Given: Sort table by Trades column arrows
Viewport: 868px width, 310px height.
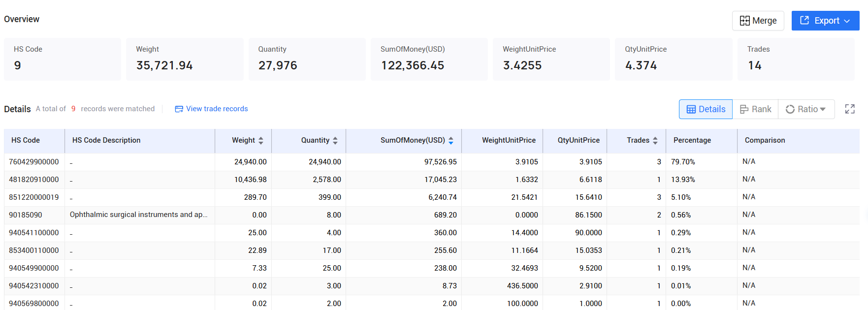Looking at the screenshot, I should (655, 140).
